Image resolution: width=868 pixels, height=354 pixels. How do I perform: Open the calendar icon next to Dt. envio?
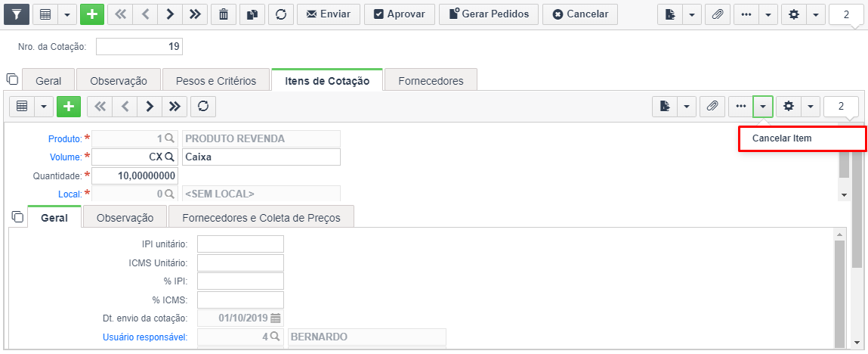276,318
